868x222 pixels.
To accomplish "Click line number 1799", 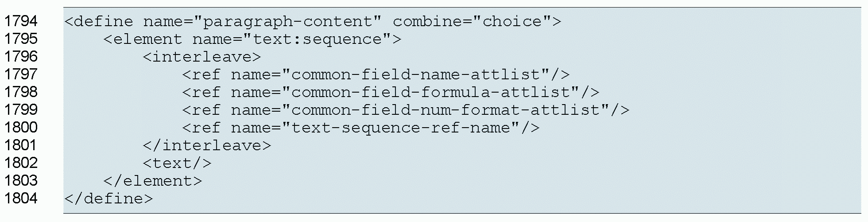I will (x=21, y=110).
